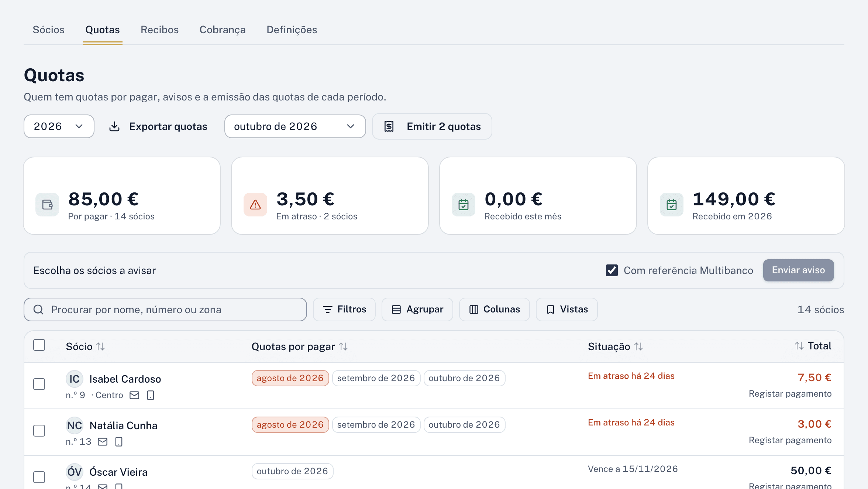Click the Exportar quotas button label
868x489 pixels.
(x=168, y=126)
